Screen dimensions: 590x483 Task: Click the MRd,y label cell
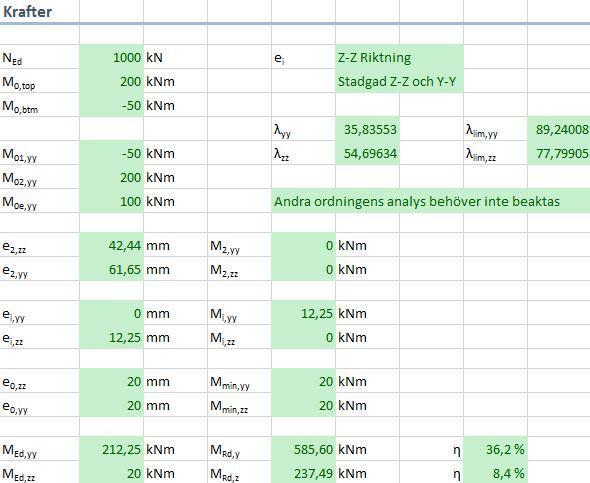pos(239,449)
